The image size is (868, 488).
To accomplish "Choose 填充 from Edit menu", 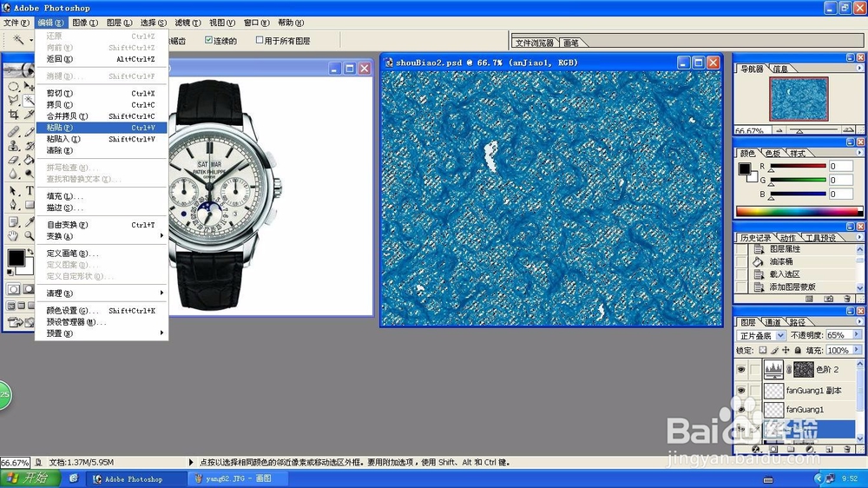I will (x=102, y=196).
